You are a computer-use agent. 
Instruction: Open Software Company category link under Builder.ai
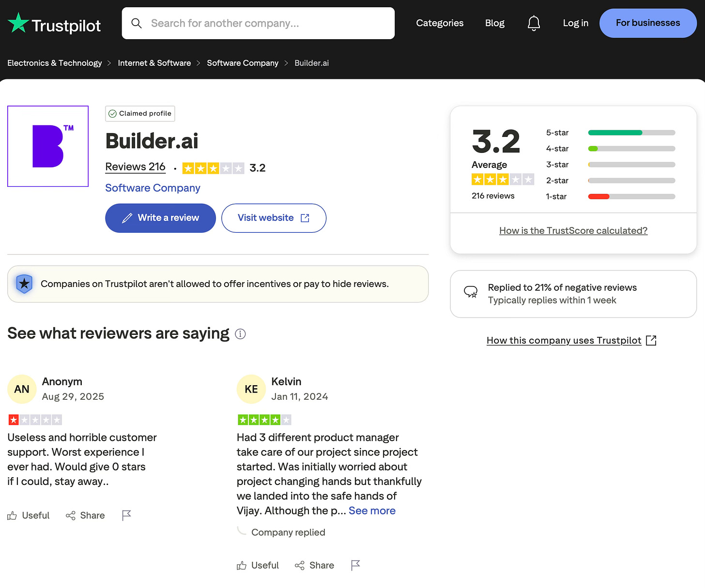tap(153, 188)
